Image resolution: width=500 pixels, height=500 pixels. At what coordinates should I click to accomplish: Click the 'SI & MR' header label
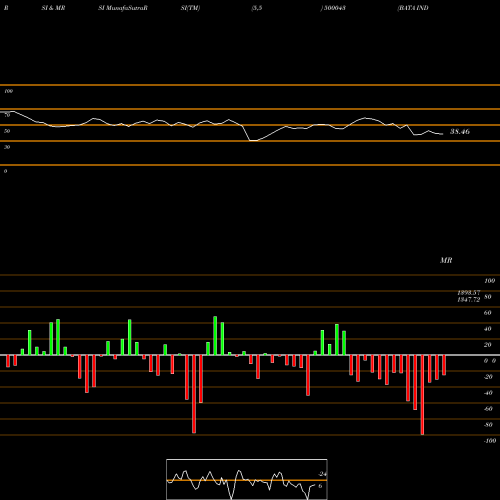point(53,8)
